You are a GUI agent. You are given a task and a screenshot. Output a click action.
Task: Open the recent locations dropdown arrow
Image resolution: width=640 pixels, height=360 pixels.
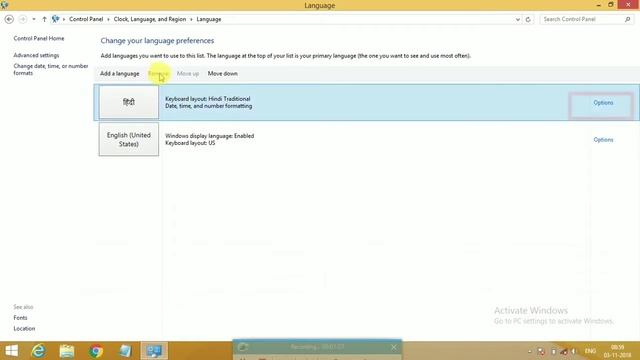click(x=33, y=19)
